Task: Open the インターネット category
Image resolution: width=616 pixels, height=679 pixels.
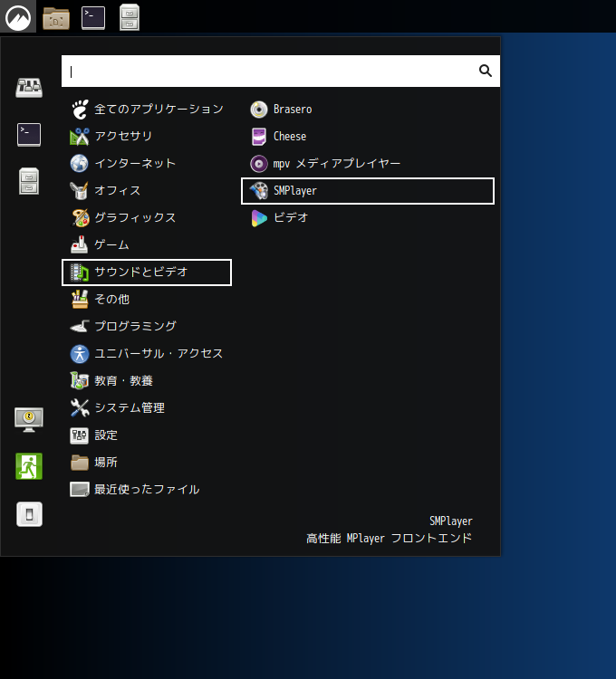Action: pos(147,164)
